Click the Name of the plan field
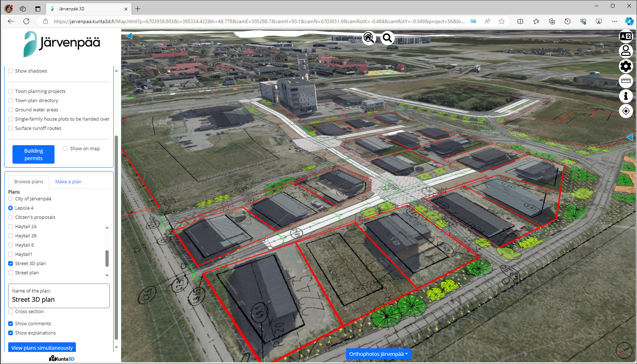Viewport: 637px width, 364px height. click(59, 296)
